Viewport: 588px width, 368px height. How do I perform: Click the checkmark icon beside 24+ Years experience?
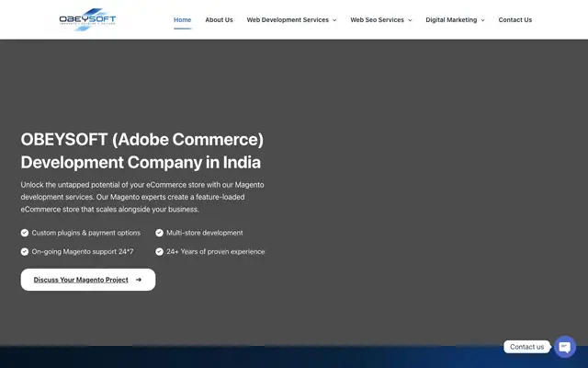[159, 251]
